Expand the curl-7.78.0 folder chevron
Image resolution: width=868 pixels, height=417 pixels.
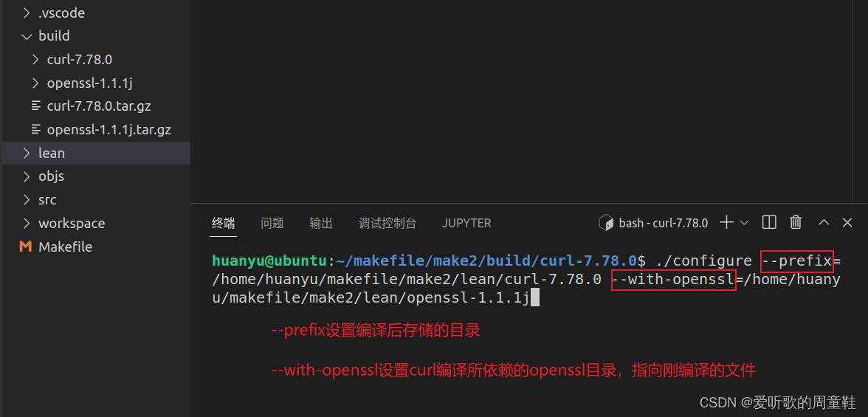coord(35,59)
